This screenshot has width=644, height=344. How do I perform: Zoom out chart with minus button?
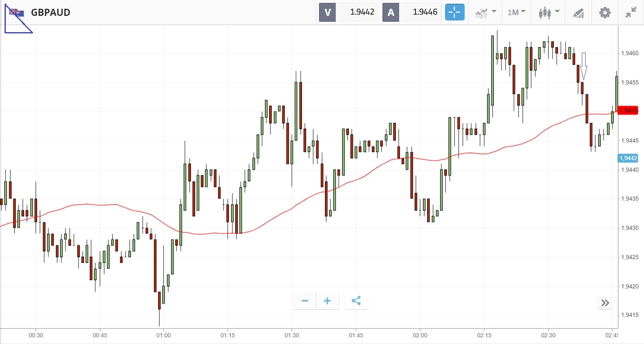305,301
